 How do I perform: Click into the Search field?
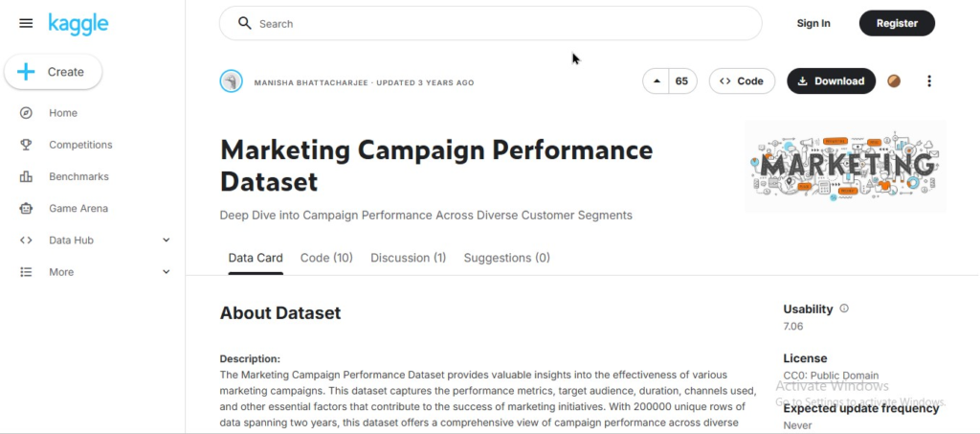point(498,23)
